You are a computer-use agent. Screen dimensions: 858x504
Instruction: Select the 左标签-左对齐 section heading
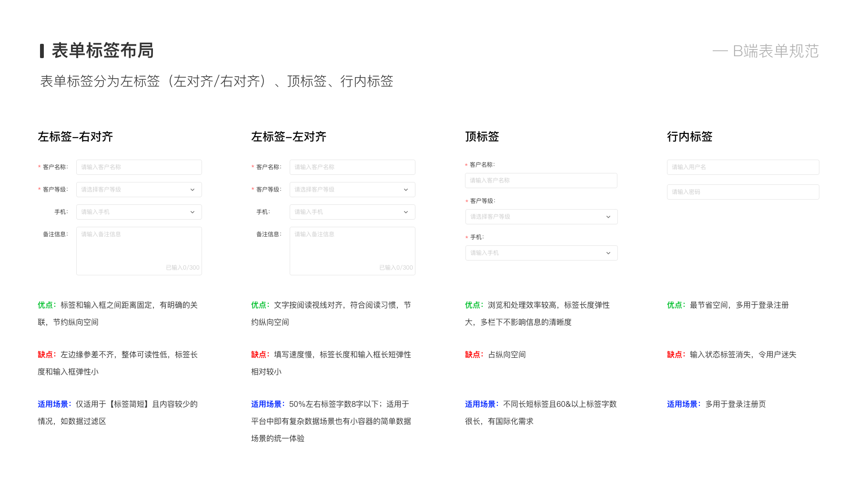pyautogui.click(x=289, y=137)
